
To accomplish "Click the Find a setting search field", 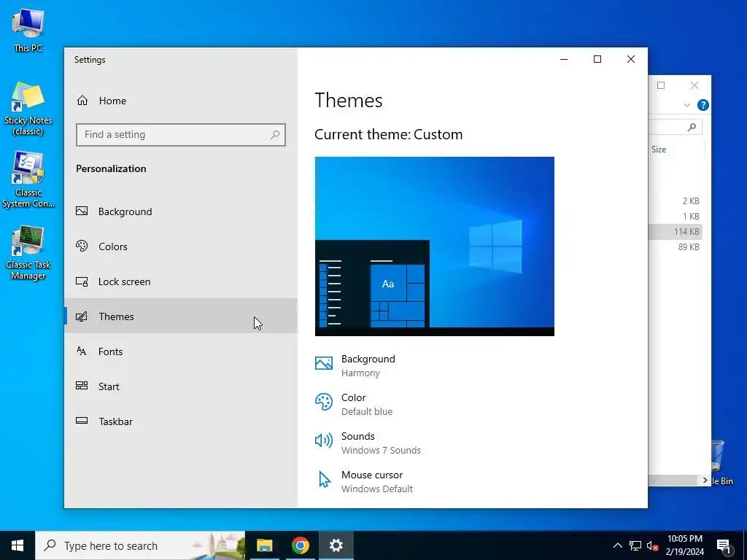I will point(181,135).
